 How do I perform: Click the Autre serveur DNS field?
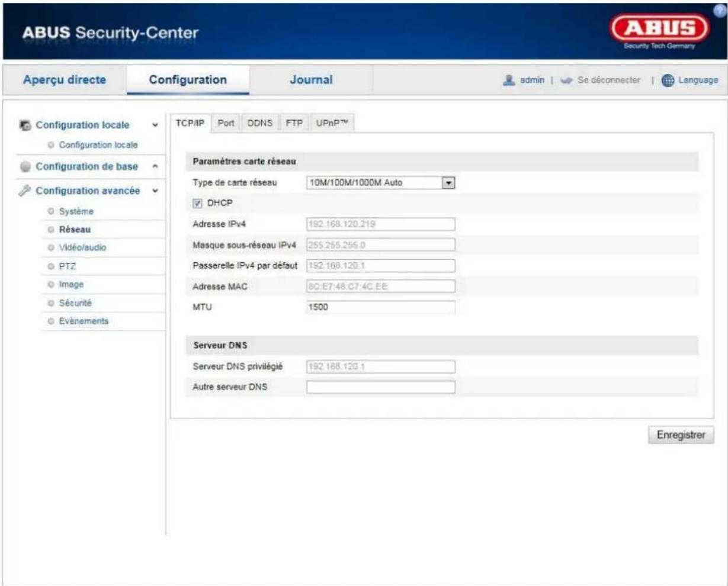coord(380,387)
